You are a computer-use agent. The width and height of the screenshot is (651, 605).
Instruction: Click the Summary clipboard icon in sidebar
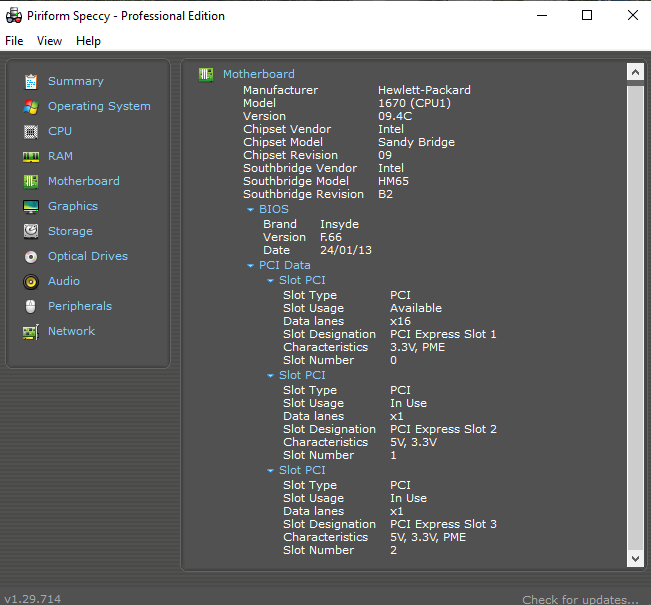30,81
